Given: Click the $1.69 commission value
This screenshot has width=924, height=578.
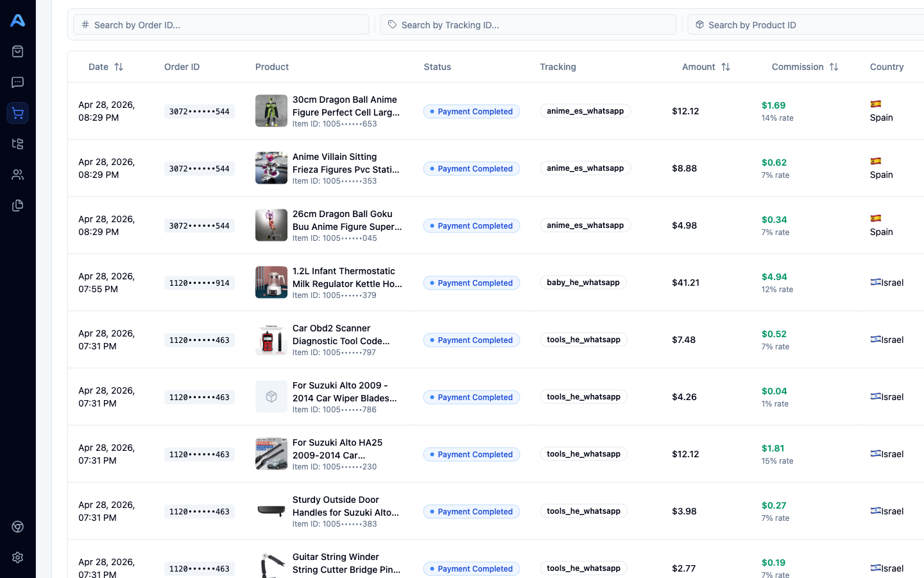Looking at the screenshot, I should tap(774, 105).
